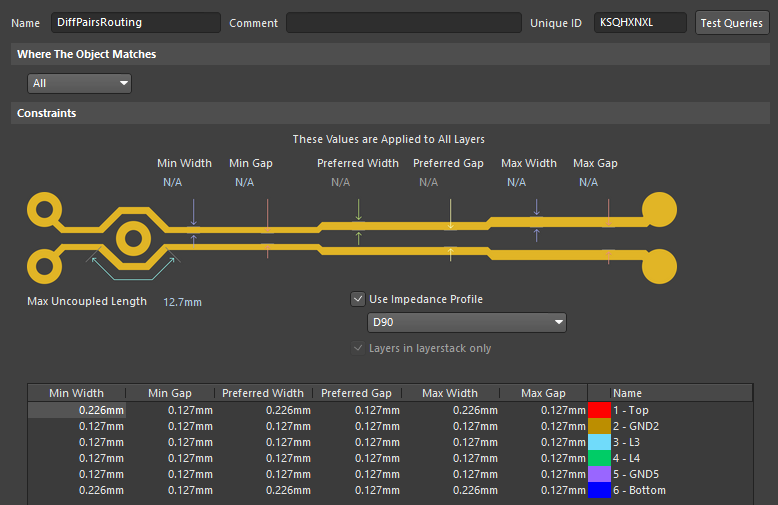This screenshot has height=505, width=778.
Task: Click the N/A value under Preferred Gap
Action: [428, 182]
